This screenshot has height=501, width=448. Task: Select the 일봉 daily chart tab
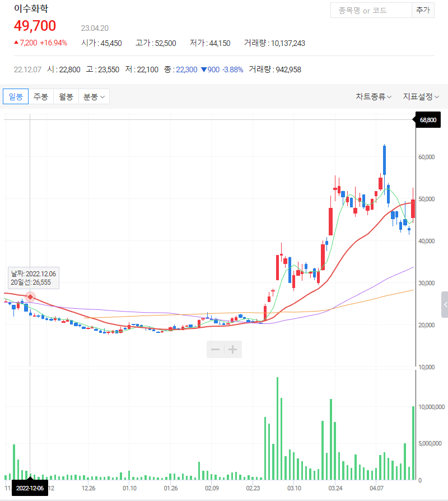(16, 96)
